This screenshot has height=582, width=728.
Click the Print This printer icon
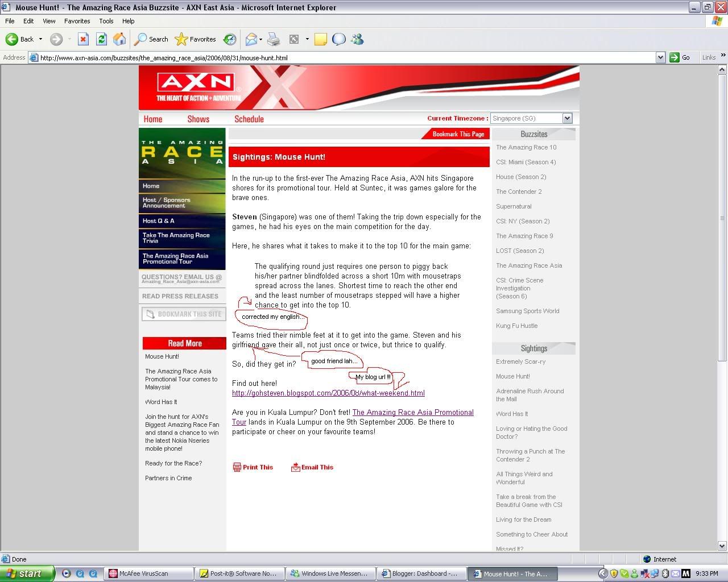pos(237,467)
